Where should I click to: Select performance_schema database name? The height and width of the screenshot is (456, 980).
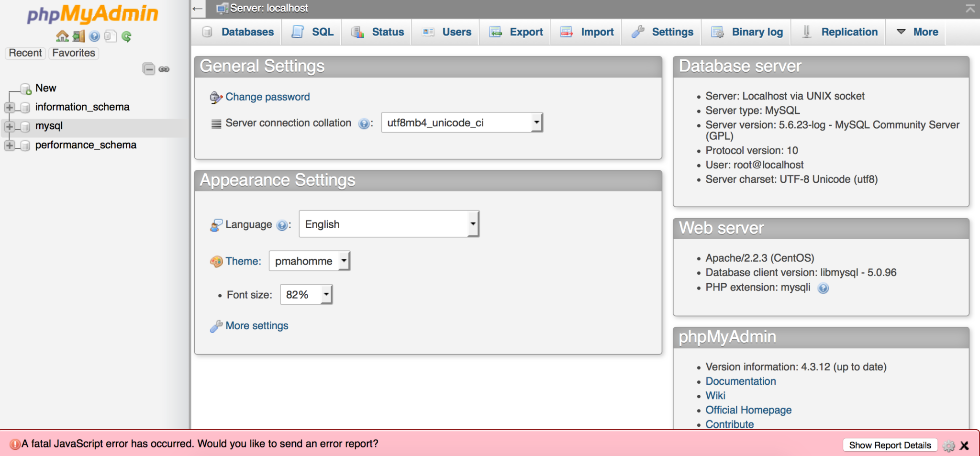click(x=86, y=145)
